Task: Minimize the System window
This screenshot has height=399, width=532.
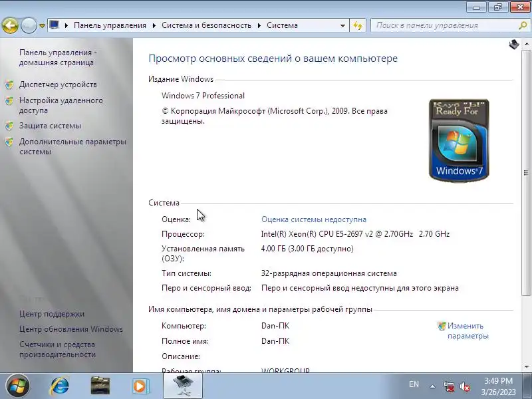Action: (x=477, y=7)
